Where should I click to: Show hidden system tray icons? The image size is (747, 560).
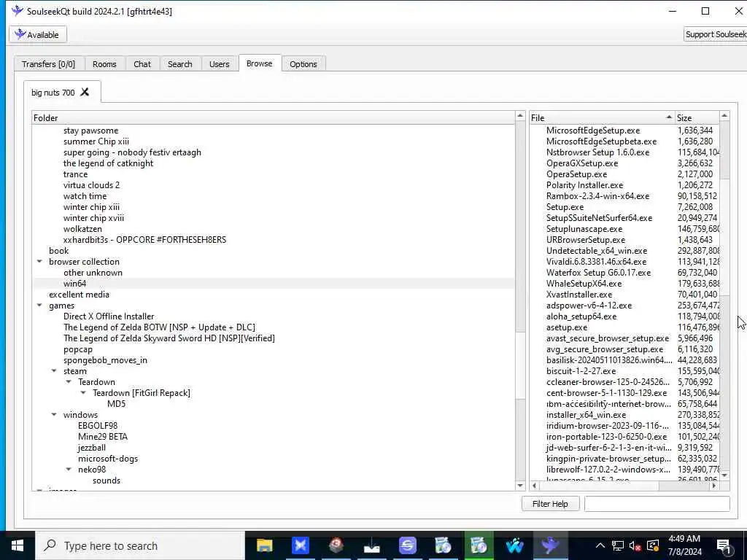600,545
